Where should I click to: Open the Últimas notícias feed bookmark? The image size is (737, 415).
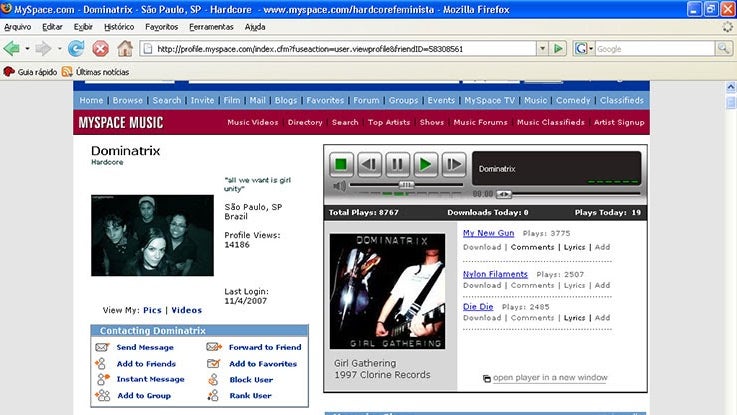95,72
